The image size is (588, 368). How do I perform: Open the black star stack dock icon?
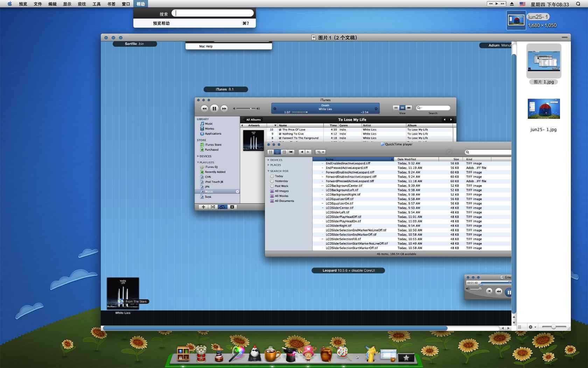(406, 357)
